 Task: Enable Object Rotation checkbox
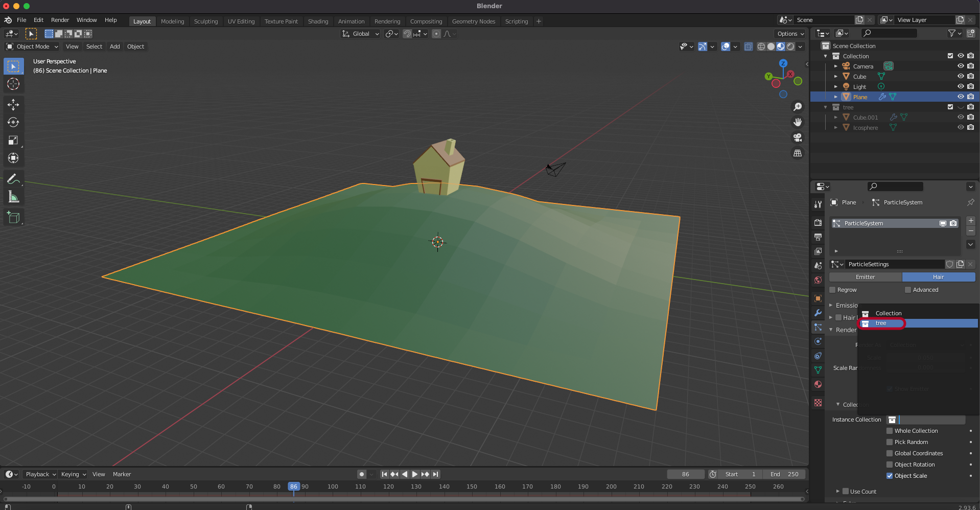click(890, 465)
